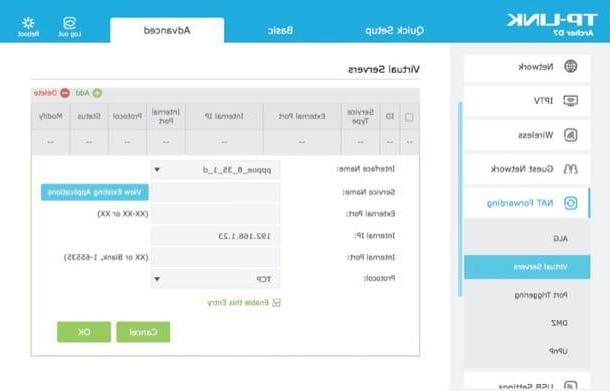Click the External Port input field
The image size is (610, 391).
(215, 214)
